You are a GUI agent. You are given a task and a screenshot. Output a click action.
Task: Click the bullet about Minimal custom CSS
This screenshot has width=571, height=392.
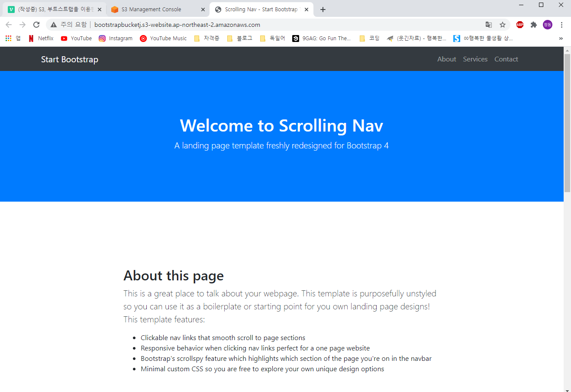(262, 369)
